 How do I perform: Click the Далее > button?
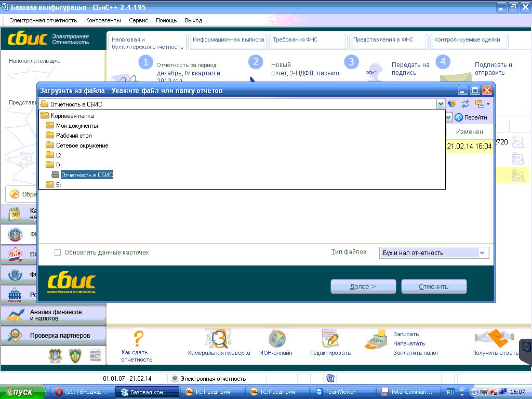tap(363, 287)
